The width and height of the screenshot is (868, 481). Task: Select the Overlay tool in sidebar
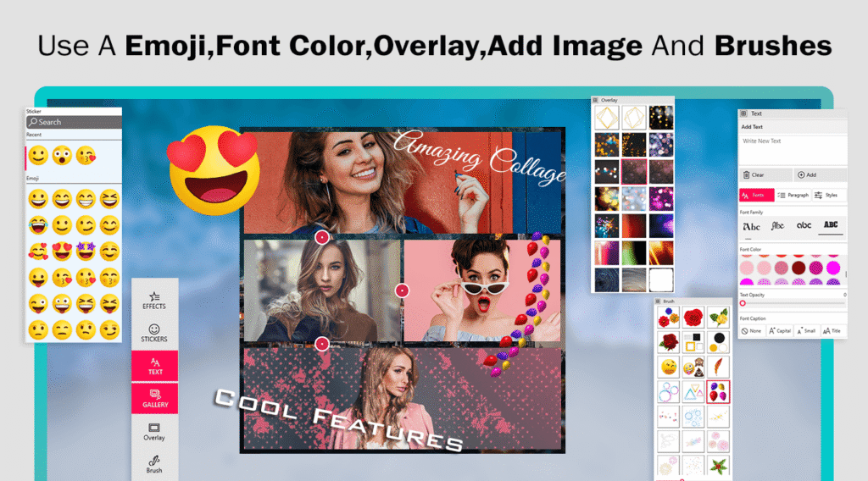pyautogui.click(x=154, y=432)
